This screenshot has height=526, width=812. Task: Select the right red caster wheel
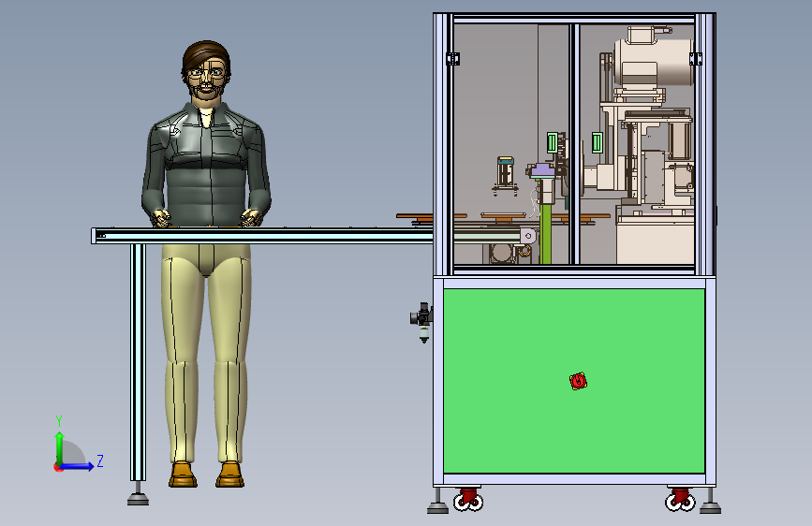coord(680,500)
